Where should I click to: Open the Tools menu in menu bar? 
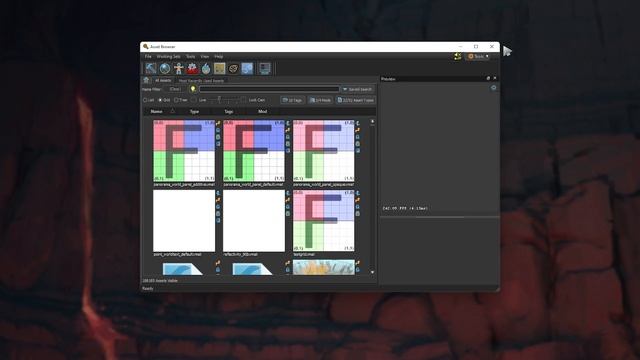191,56
